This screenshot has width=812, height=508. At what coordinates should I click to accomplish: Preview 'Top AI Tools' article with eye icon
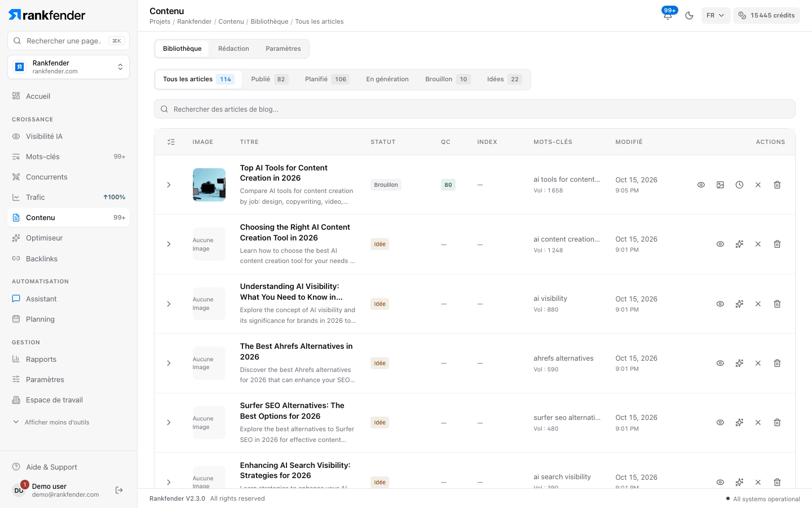[701, 185]
